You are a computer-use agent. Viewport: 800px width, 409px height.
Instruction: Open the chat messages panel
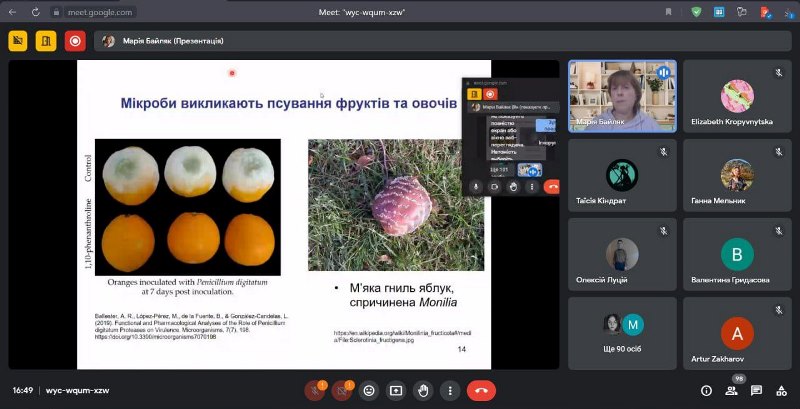pos(756,390)
